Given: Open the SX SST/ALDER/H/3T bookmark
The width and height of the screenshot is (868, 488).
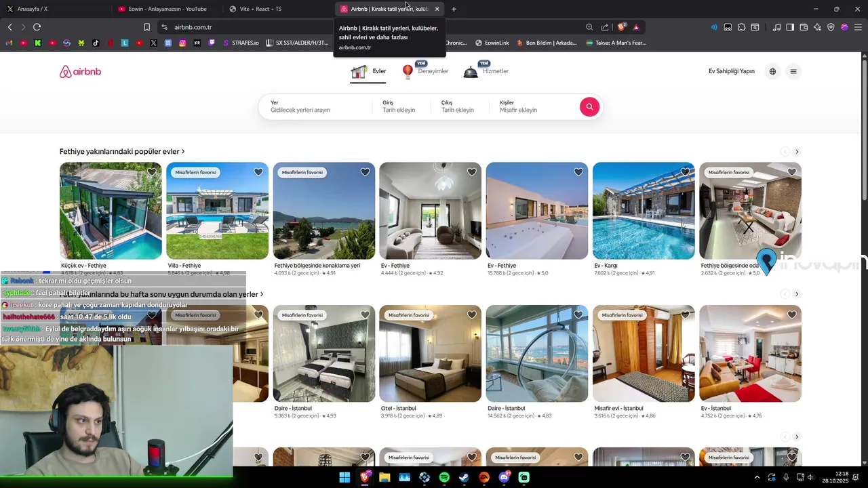Looking at the screenshot, I should [297, 43].
